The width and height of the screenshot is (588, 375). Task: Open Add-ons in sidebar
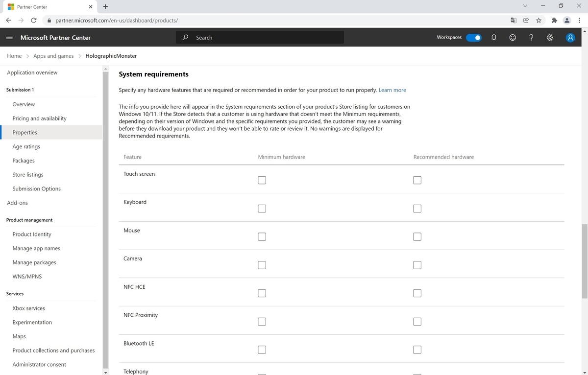click(18, 203)
